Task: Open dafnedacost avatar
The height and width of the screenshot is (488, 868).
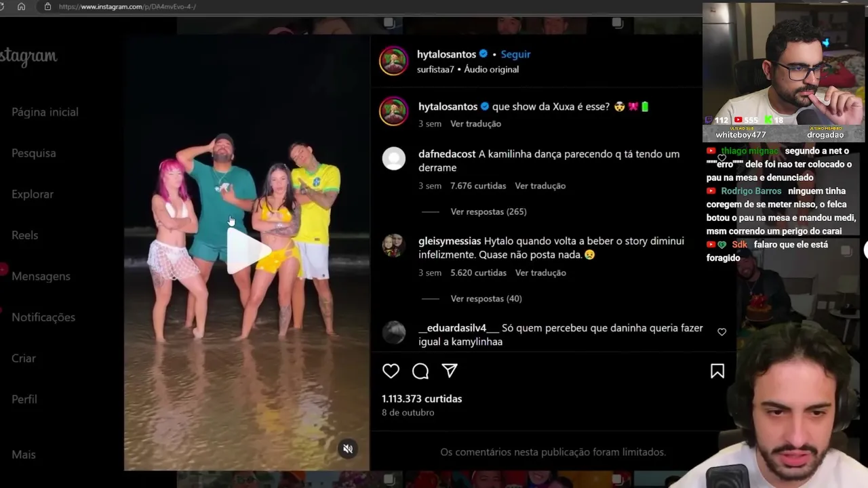Action: tap(393, 159)
